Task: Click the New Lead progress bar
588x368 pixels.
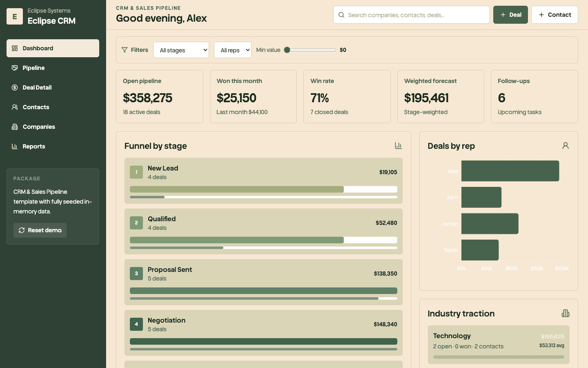Action: pos(263,189)
